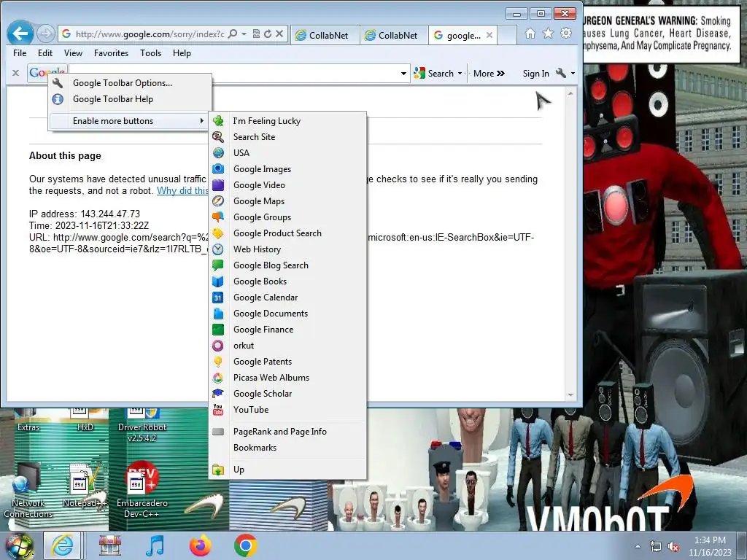747x560 pixels.
Task: Refresh the page with the reload icon
Action: 268,34
